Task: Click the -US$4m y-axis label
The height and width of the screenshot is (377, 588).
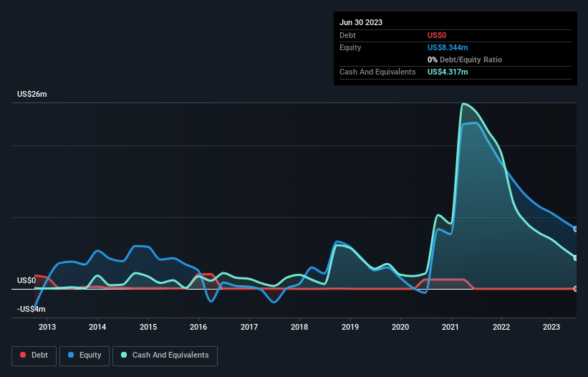Action: pyautogui.click(x=31, y=309)
